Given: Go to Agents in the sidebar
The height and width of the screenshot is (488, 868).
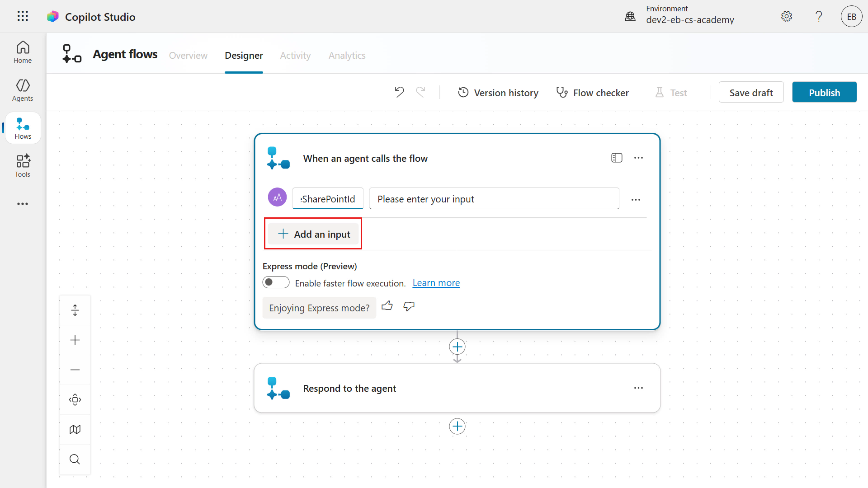Looking at the screenshot, I should (23, 90).
